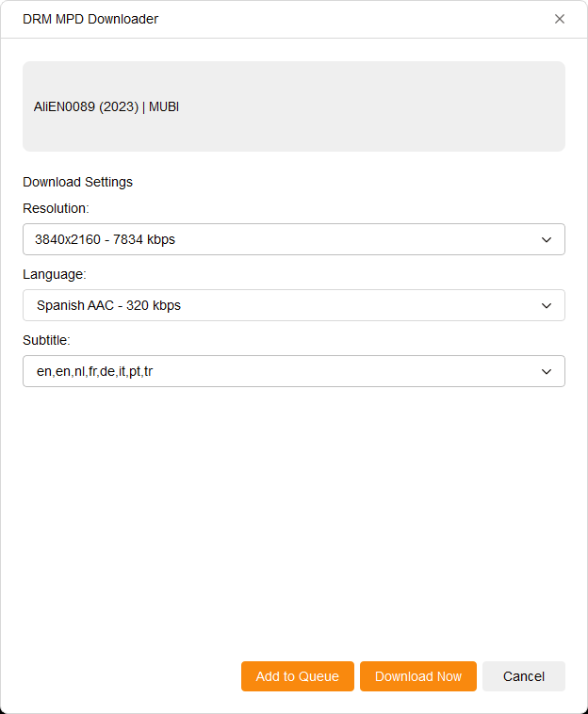Click the Language: field label

point(54,274)
